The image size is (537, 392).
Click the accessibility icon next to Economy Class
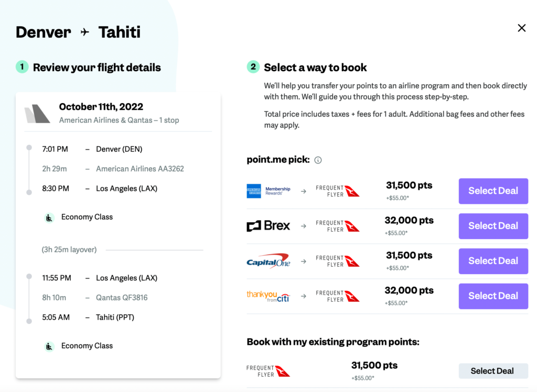pos(49,216)
